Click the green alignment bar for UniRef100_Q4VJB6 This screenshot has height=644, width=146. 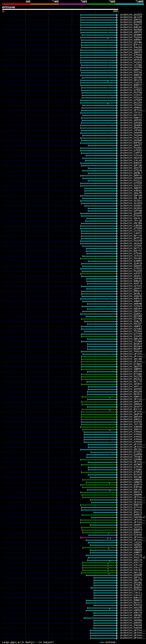click(x=99, y=359)
